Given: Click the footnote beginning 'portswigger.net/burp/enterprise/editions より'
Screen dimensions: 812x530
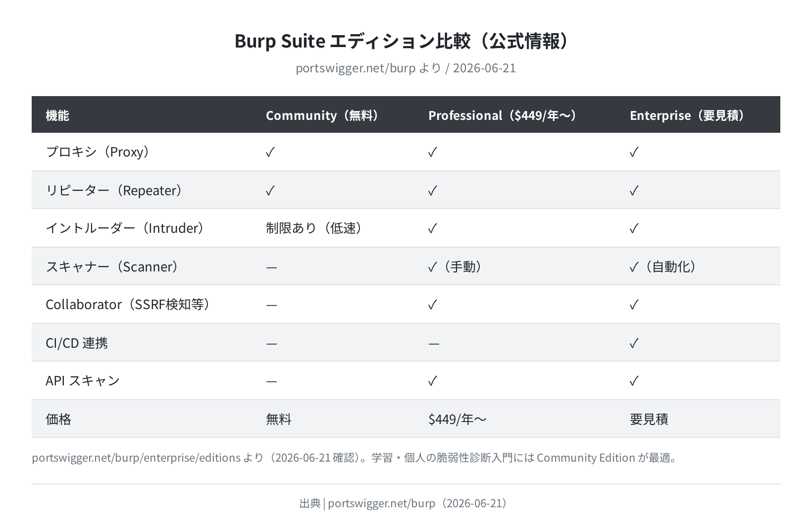Looking at the screenshot, I should (x=355, y=457).
